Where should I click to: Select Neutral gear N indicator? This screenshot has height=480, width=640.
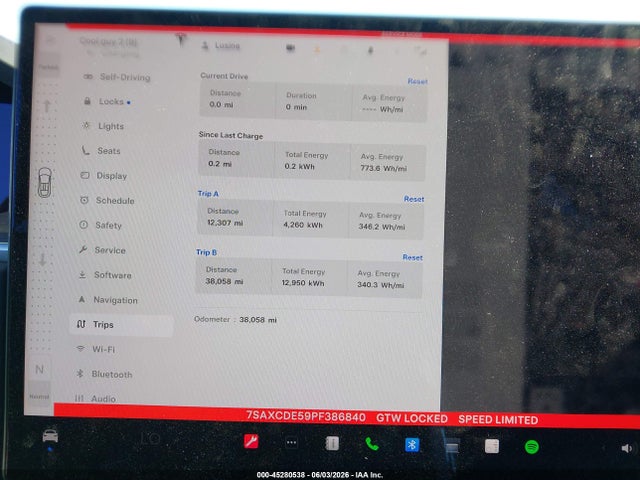[x=40, y=370]
